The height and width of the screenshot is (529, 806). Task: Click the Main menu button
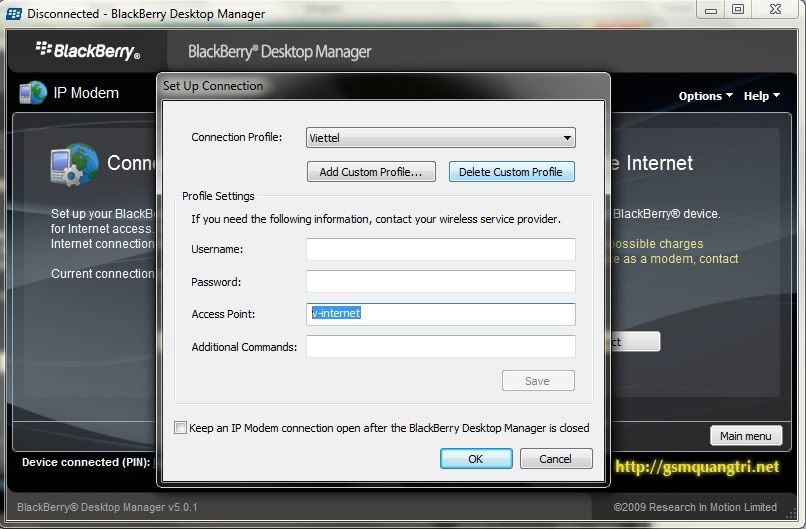coord(746,436)
